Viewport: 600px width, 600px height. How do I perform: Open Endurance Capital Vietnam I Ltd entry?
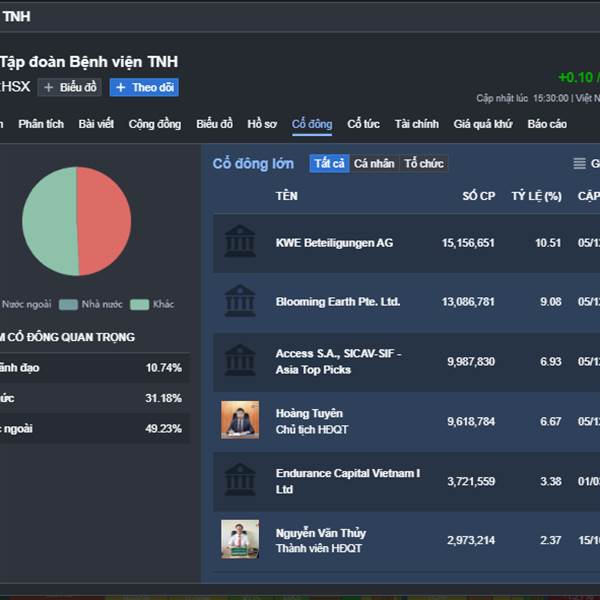348,481
